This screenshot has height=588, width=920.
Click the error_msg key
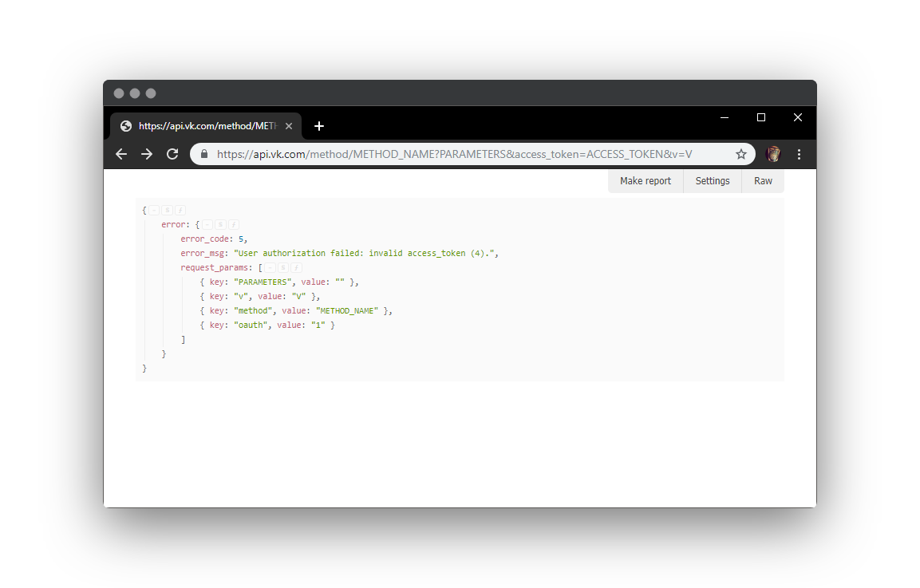point(202,253)
